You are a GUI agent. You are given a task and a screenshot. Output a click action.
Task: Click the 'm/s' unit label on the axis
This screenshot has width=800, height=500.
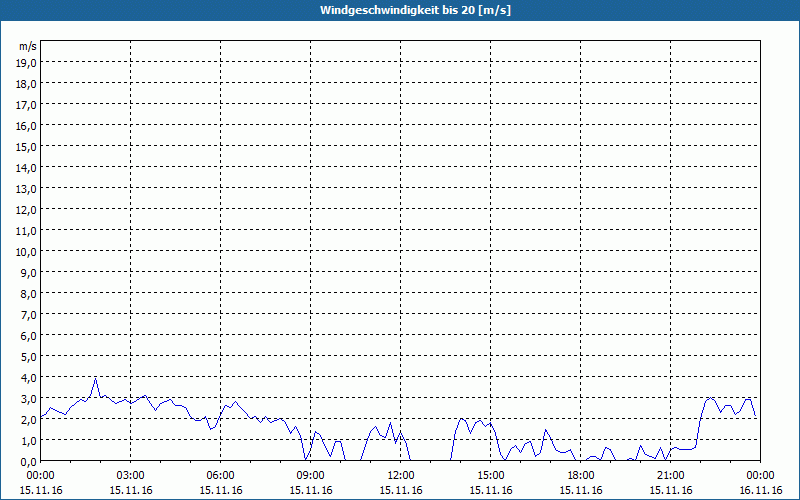[x=28, y=46]
